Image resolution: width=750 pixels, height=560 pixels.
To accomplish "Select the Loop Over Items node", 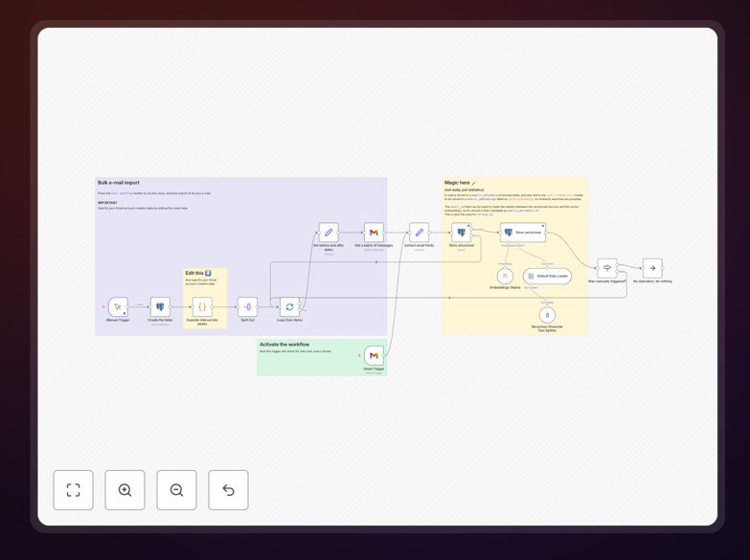I will pyautogui.click(x=289, y=307).
